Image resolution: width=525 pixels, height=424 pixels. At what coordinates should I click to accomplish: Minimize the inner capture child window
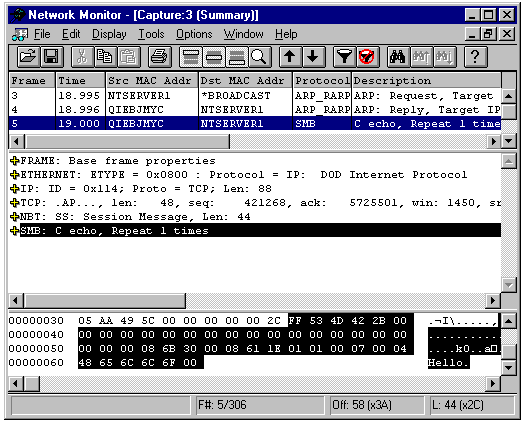pos(473,34)
